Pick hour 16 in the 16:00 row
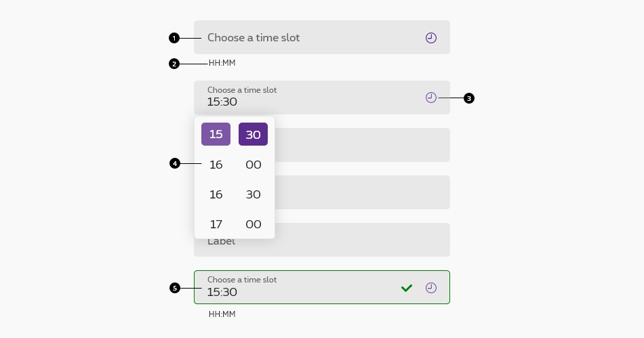The width and height of the screenshot is (644, 338). (x=216, y=165)
